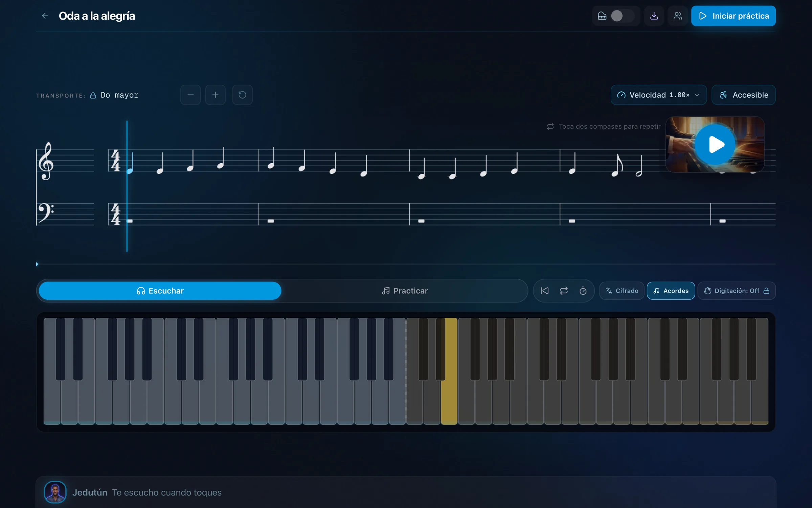Transpose down with the minus button
The height and width of the screenshot is (508, 812).
click(190, 95)
